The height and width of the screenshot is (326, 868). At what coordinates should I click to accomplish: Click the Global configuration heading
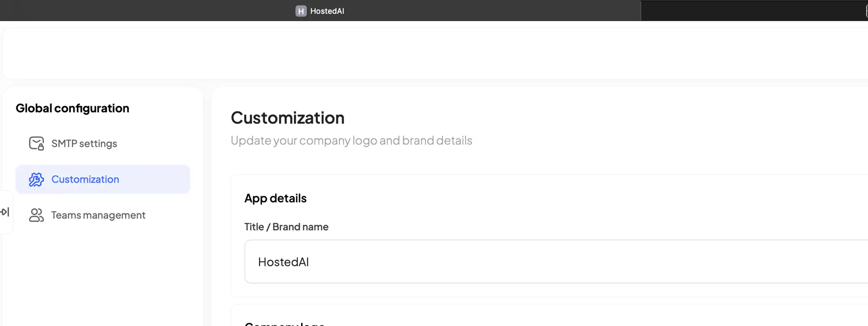point(72,108)
